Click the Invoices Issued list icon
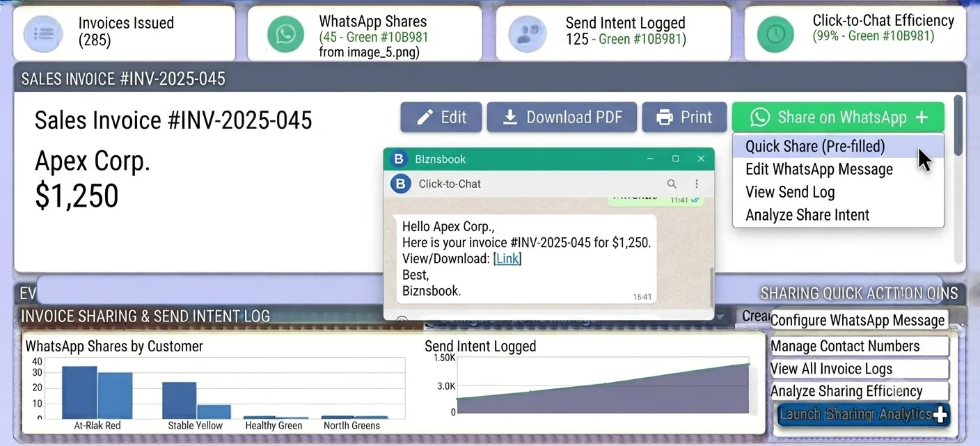Screen dimensions: 980x446 click(44, 34)
